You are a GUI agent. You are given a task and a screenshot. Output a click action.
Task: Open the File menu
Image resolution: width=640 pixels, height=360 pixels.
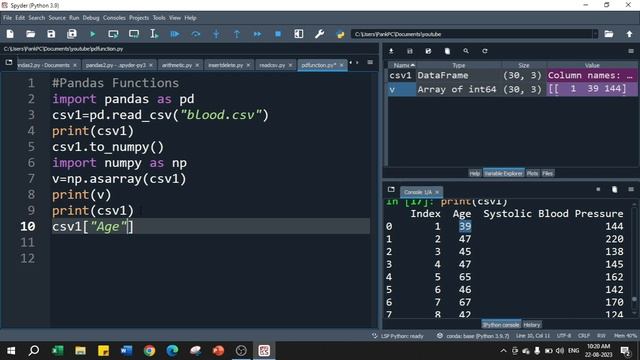(x=7, y=18)
